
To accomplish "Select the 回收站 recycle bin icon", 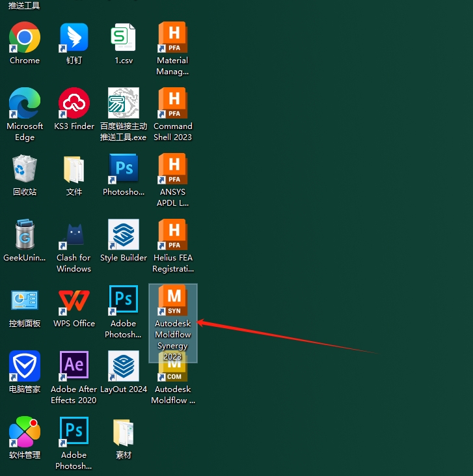I will (25, 169).
